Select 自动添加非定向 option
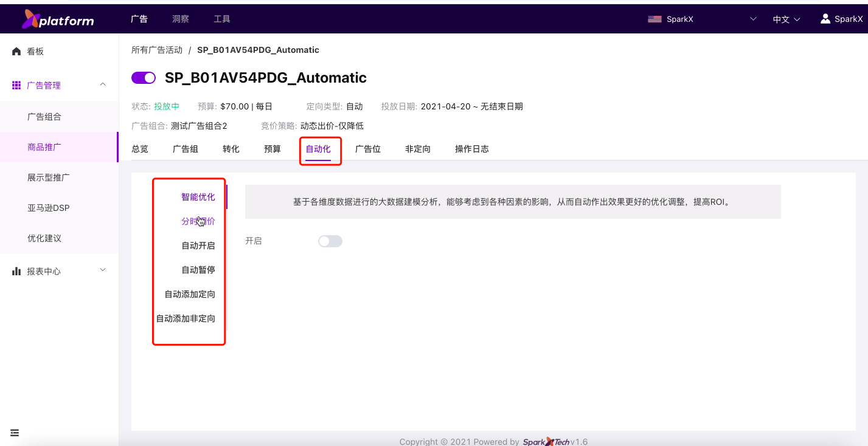The image size is (868, 446). tap(186, 318)
